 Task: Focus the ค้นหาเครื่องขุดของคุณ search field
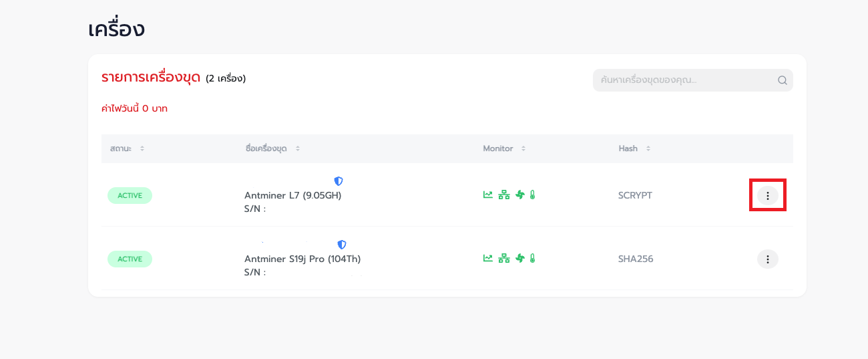pos(693,80)
